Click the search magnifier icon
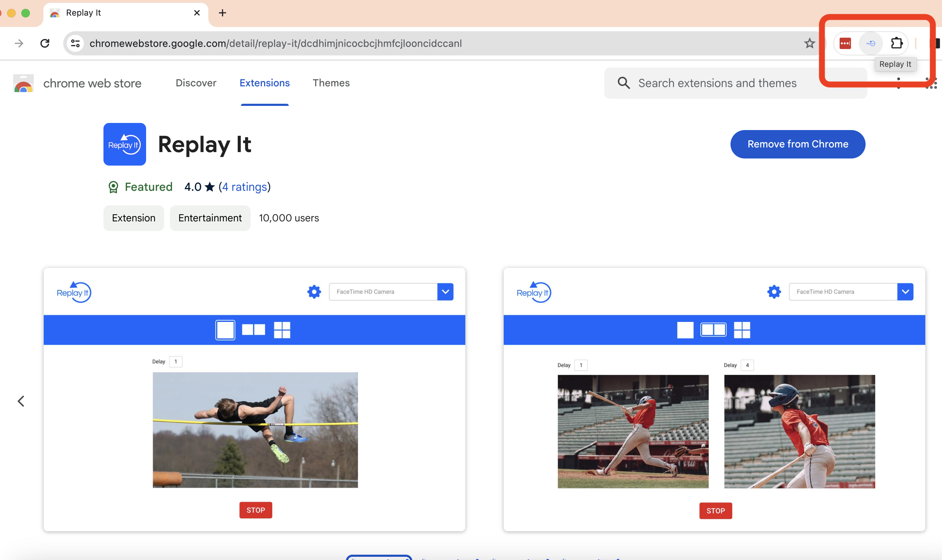Viewport: 942px width, 560px height. (x=624, y=83)
